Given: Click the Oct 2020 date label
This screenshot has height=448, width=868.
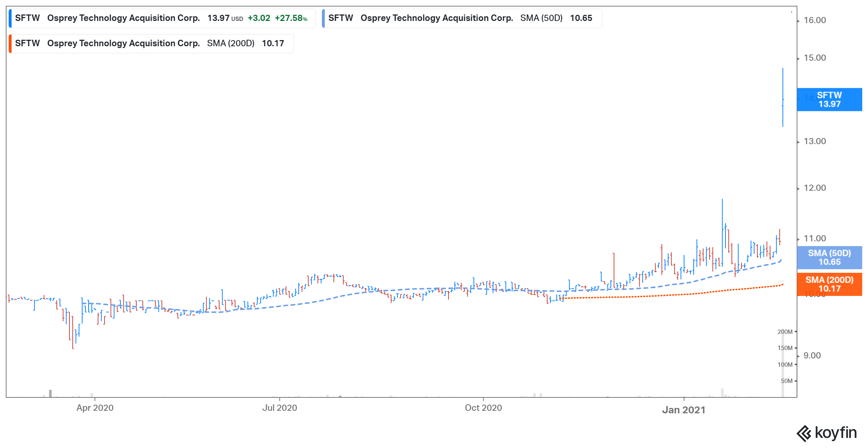Looking at the screenshot, I should (483, 408).
